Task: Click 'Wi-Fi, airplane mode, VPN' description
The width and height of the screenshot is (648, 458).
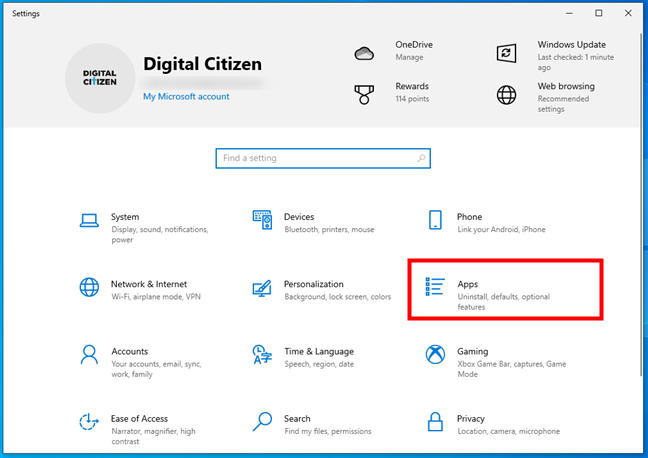Action: pyautogui.click(x=156, y=297)
